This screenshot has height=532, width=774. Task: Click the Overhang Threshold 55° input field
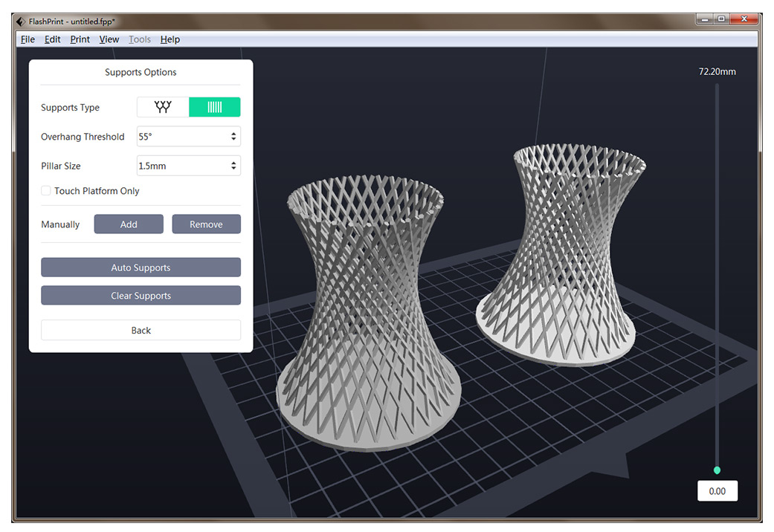coord(189,137)
